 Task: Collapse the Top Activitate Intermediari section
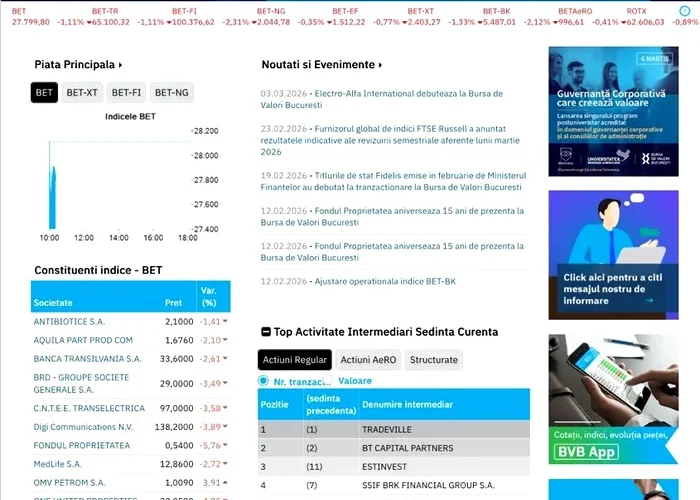(266, 332)
